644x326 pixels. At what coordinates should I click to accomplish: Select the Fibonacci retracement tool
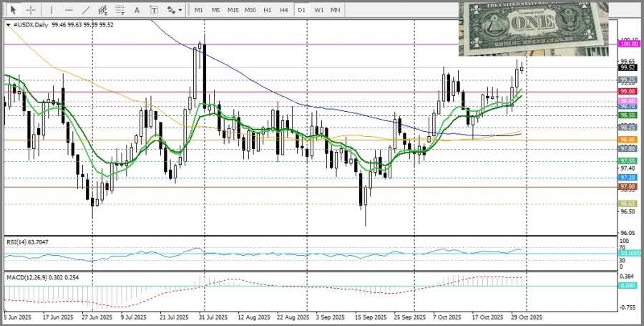tap(120, 10)
